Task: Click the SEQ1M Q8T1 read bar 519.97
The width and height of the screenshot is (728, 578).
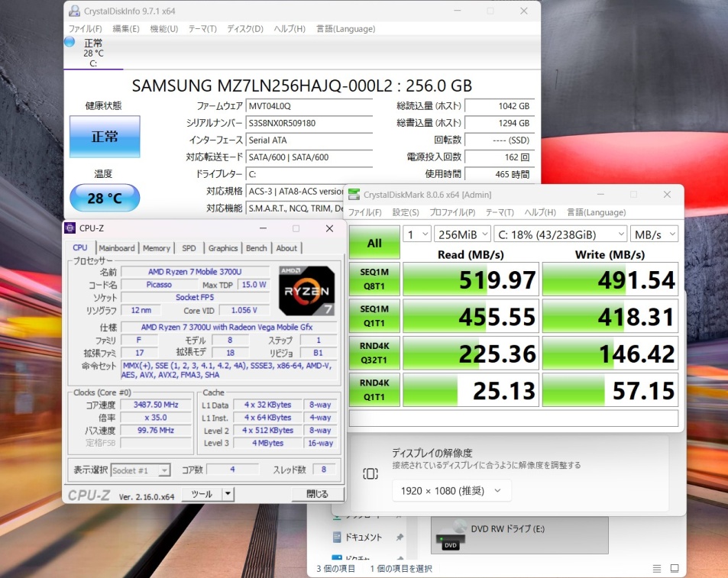Action: 471,279
